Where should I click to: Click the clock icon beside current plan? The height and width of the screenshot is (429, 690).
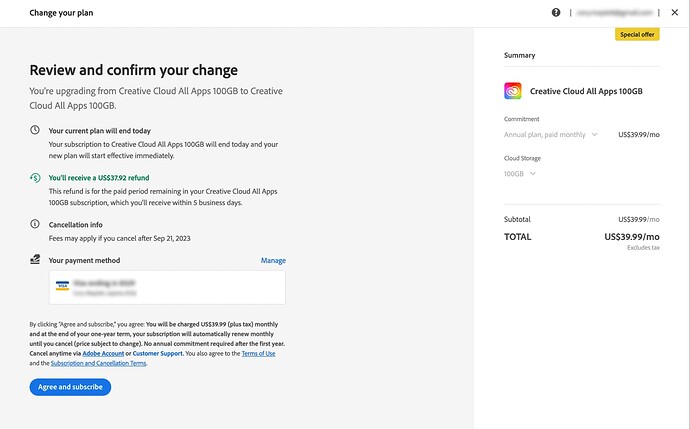[x=35, y=130]
